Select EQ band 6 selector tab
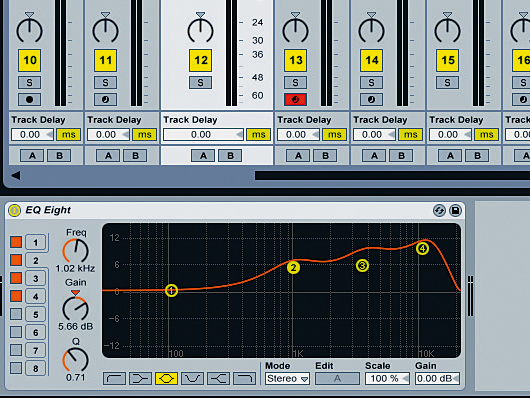The width and height of the screenshot is (530, 398). point(35,332)
